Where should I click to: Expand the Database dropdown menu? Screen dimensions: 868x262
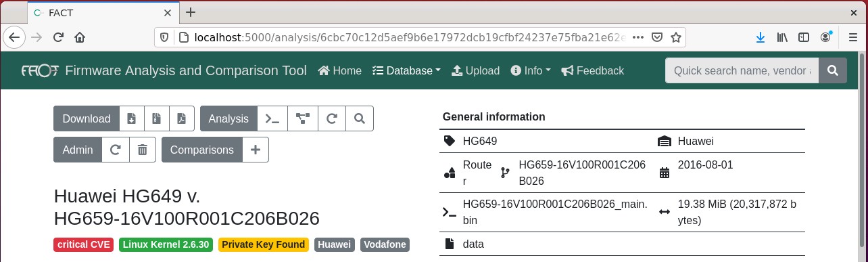pyautogui.click(x=407, y=70)
